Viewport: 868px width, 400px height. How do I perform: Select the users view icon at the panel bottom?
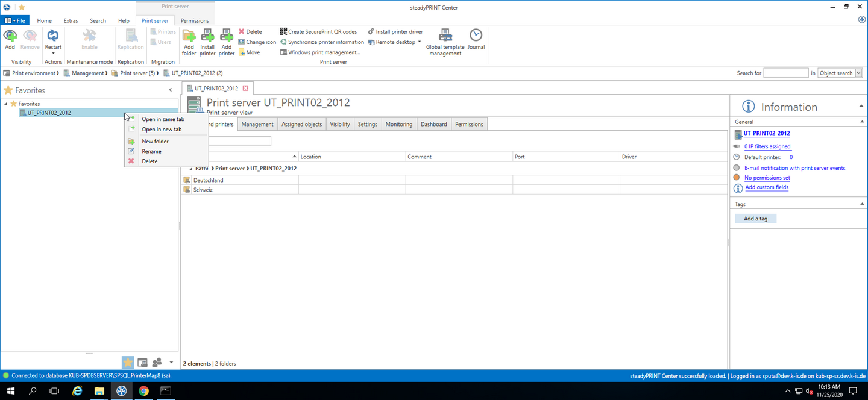tap(157, 362)
